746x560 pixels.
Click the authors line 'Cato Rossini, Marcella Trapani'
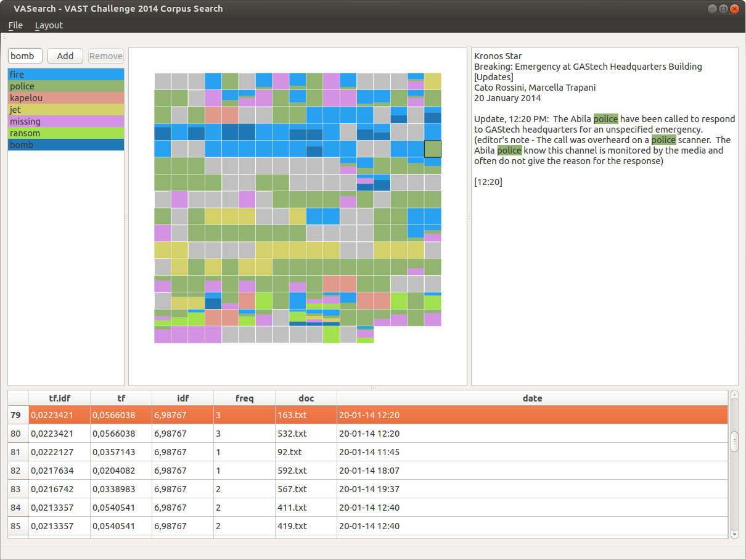pos(535,88)
